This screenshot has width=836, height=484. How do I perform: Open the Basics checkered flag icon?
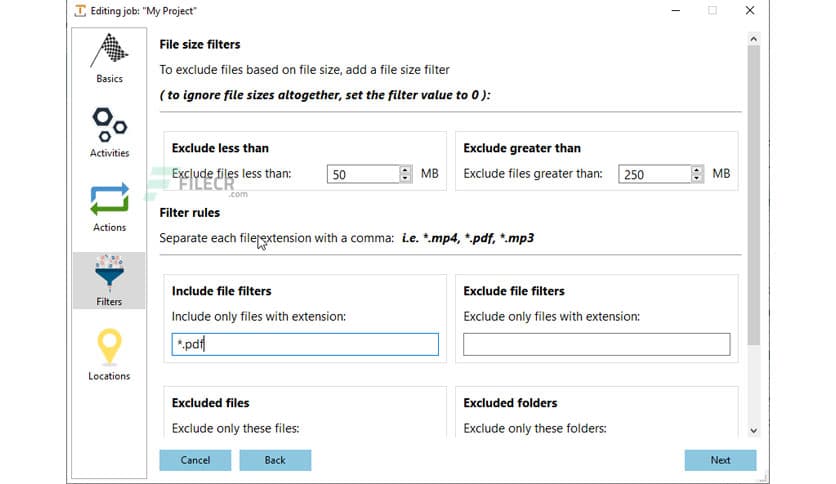pyautogui.click(x=109, y=51)
